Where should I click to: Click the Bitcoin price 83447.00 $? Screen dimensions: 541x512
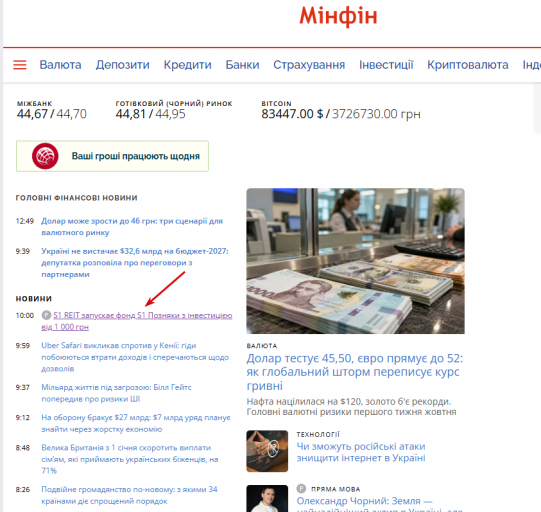point(292,114)
